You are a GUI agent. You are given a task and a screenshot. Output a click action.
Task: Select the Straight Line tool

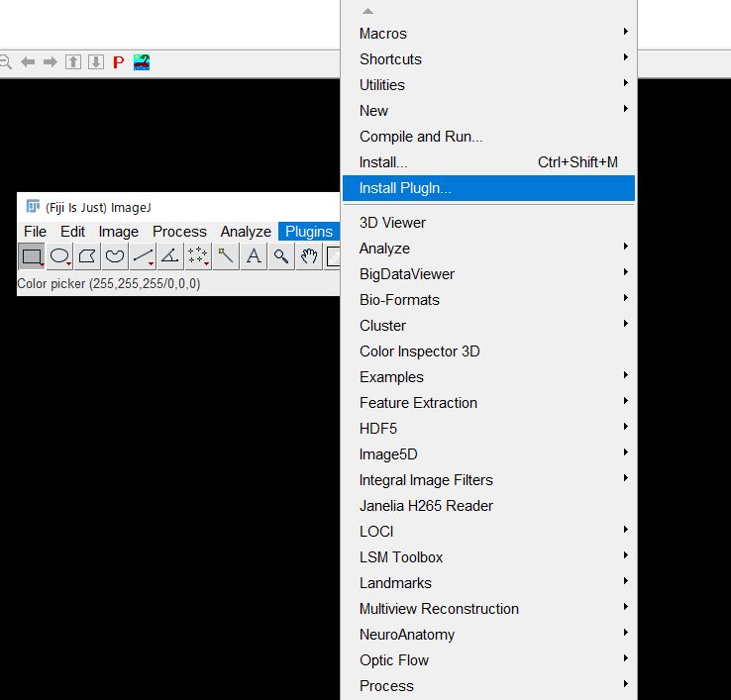coord(143,256)
